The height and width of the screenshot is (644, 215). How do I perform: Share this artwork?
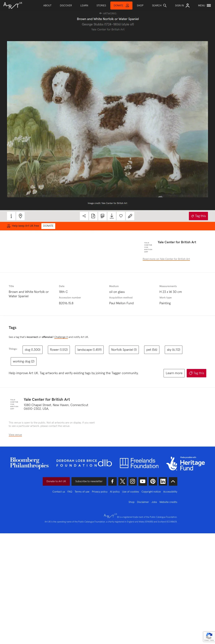pyautogui.click(x=84, y=216)
